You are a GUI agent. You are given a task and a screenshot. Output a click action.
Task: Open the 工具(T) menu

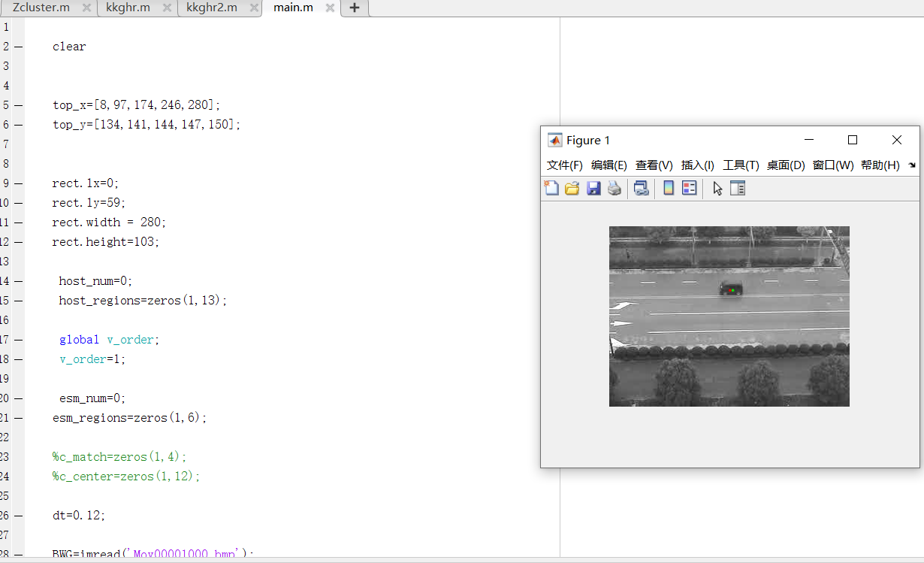(x=741, y=165)
